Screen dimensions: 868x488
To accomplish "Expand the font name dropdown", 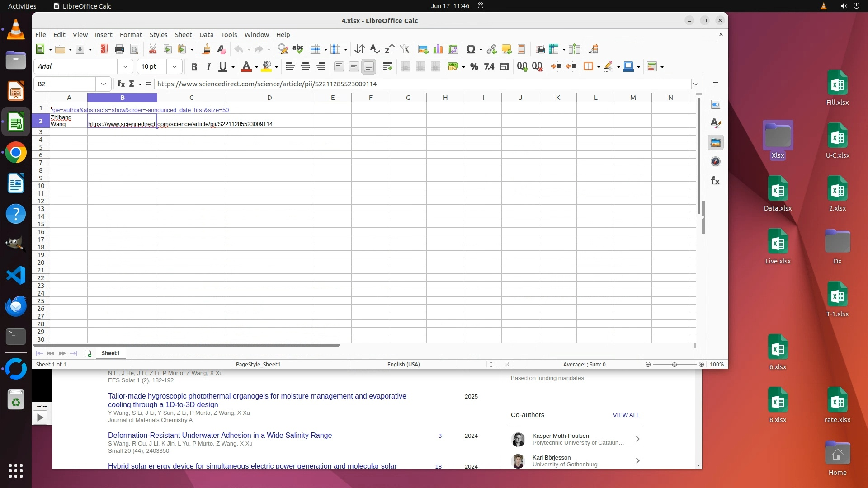I will click(x=125, y=67).
